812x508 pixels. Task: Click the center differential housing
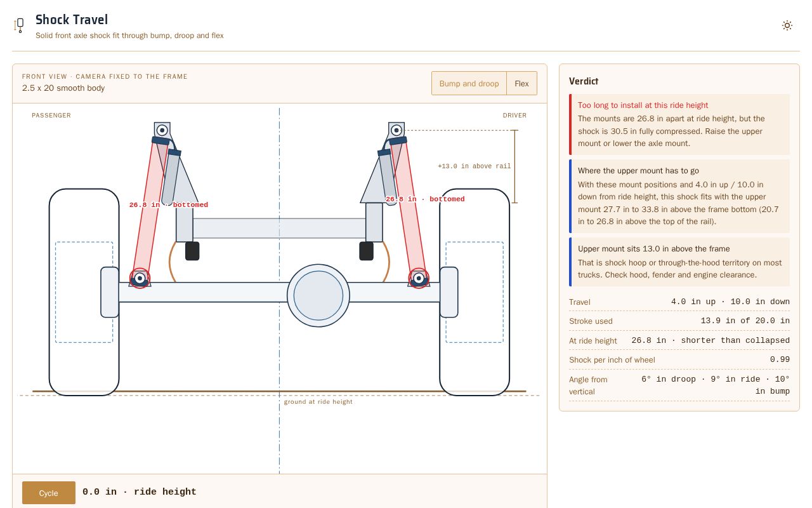coord(318,295)
